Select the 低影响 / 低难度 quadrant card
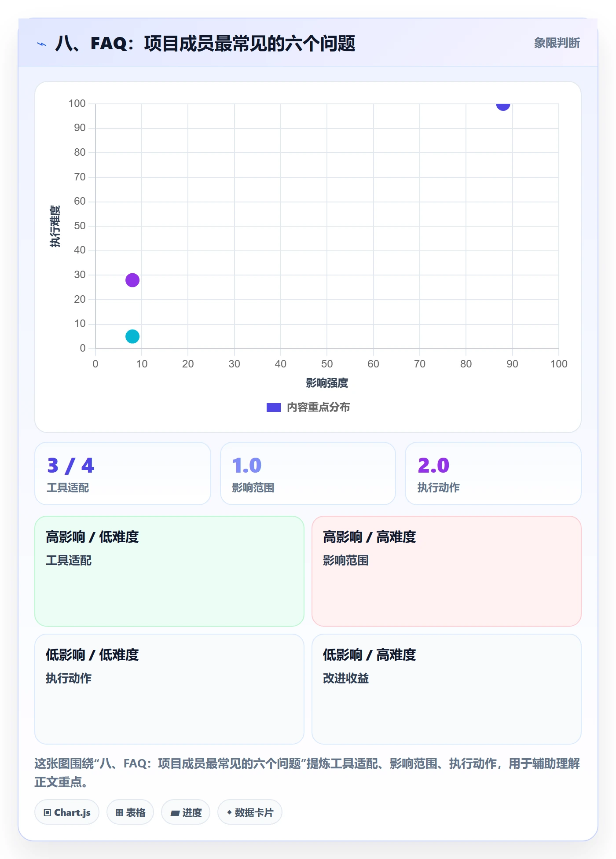This screenshot has width=616, height=859. click(169, 689)
